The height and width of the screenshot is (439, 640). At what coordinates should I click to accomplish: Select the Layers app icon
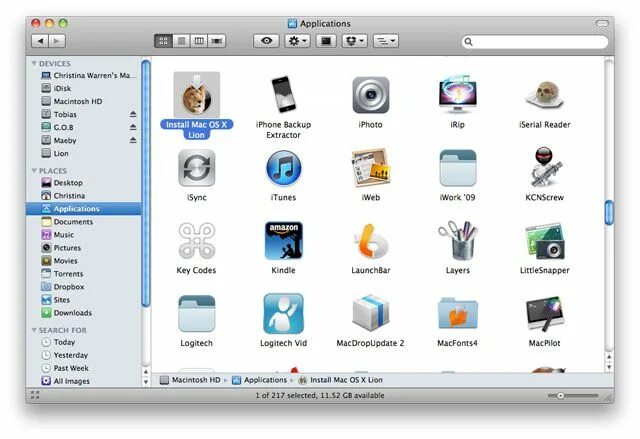458,240
